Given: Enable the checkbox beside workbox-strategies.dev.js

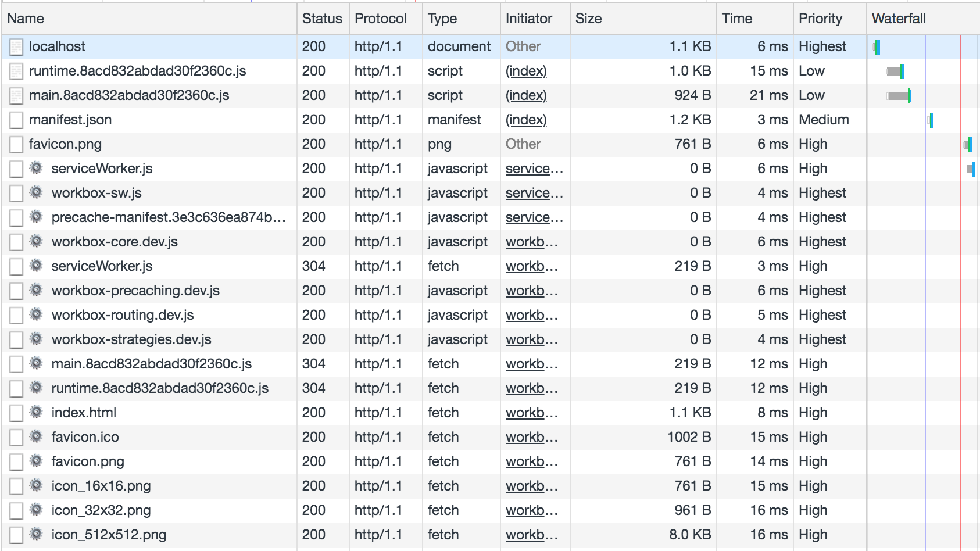Looking at the screenshot, I should (x=16, y=339).
